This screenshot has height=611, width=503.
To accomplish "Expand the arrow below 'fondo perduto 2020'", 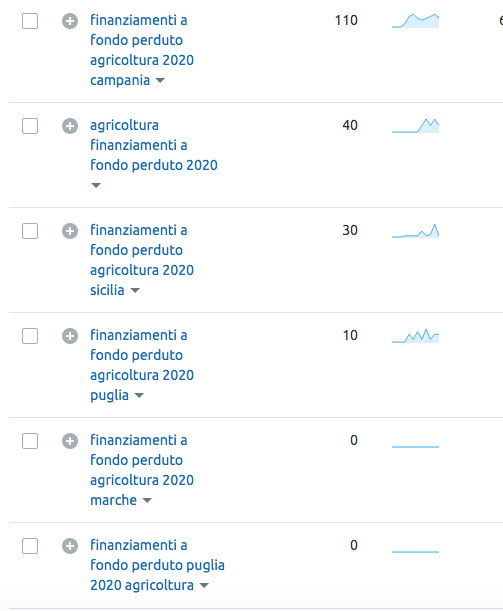I will (96, 185).
